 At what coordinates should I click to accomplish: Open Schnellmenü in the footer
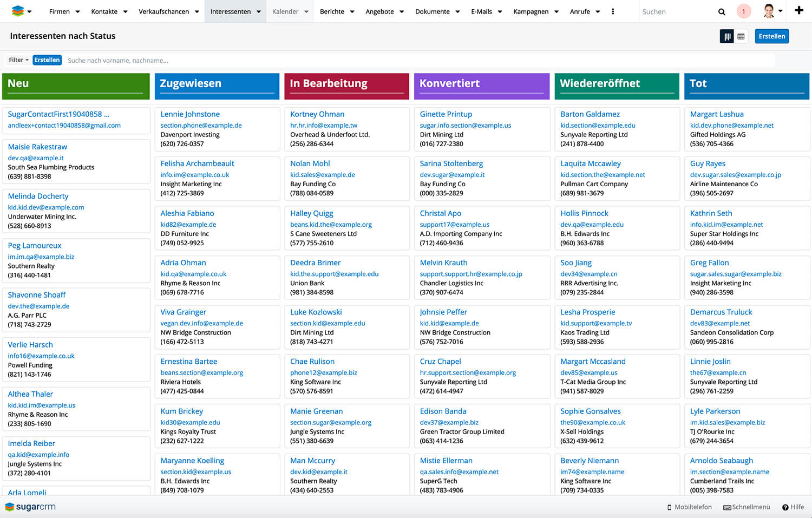click(x=746, y=507)
